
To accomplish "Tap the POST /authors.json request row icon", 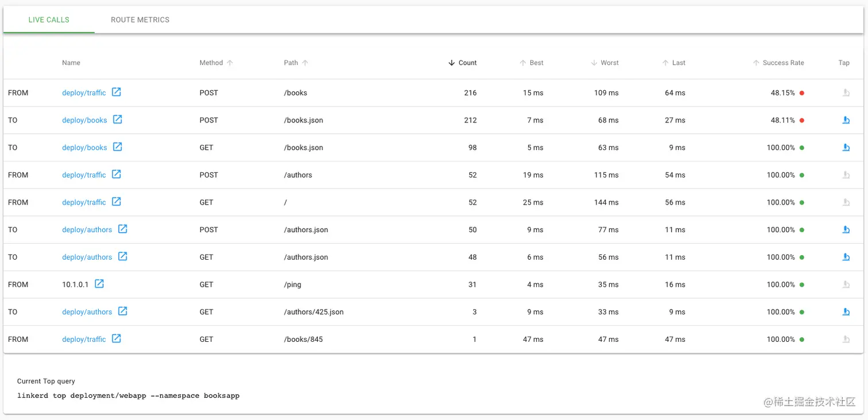I will tap(846, 230).
